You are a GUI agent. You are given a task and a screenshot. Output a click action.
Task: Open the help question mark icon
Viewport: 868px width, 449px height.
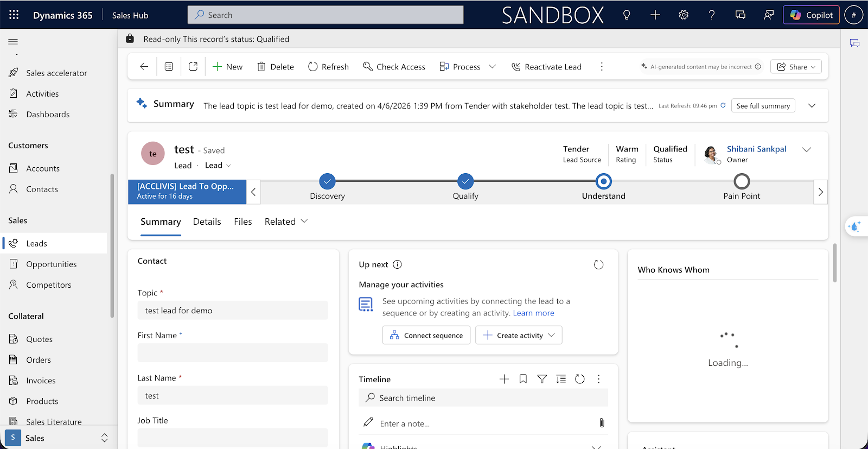[x=712, y=15]
